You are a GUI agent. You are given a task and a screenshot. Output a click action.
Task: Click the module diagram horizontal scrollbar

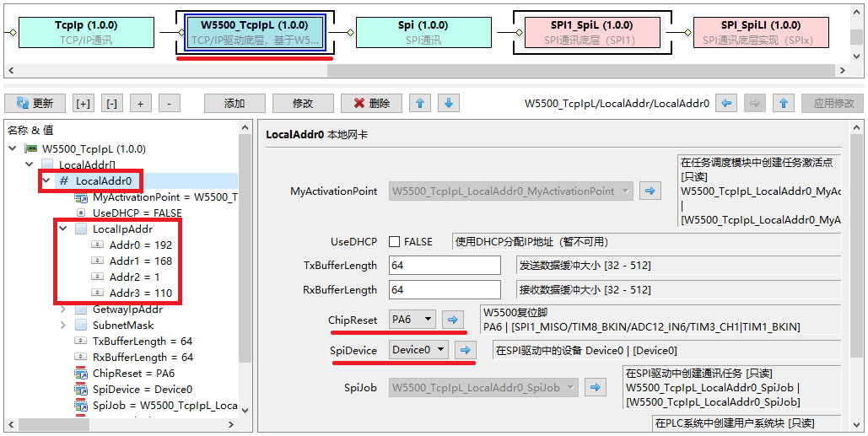tap(581, 71)
